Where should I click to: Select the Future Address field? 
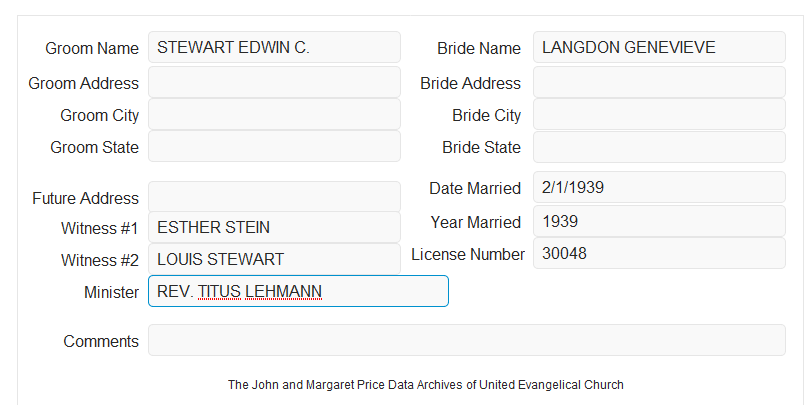pyautogui.click(x=274, y=197)
